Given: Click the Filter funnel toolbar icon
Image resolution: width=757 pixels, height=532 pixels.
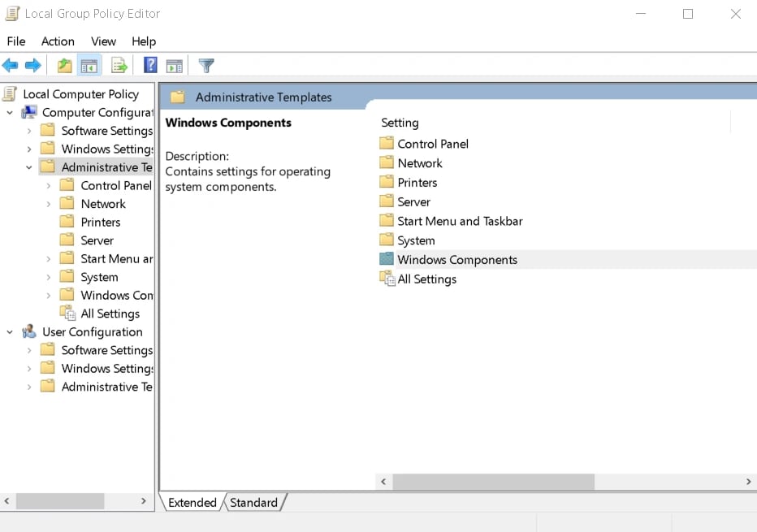Looking at the screenshot, I should pos(206,65).
